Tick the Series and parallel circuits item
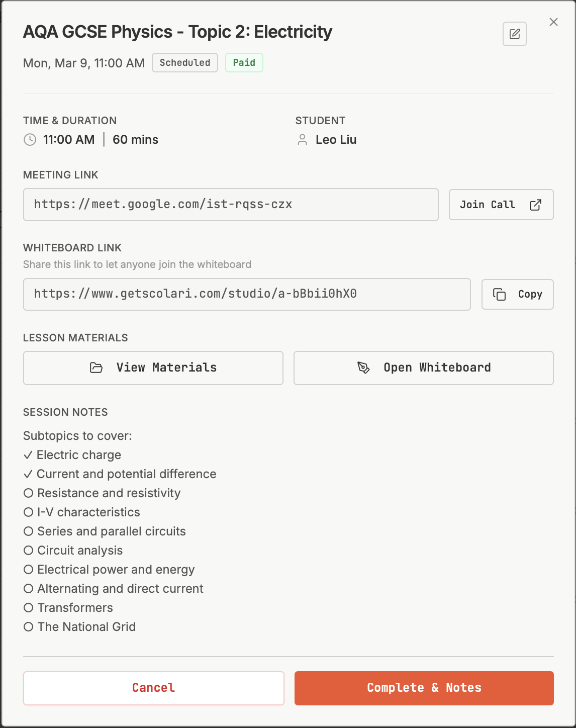Screen dimensions: 576x728 (29, 531)
